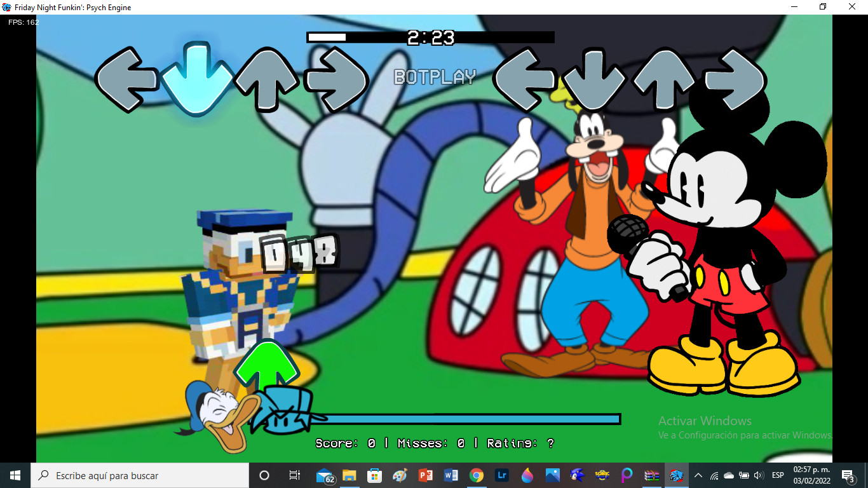This screenshot has height=488, width=868.
Task: Click the battery status indicator
Action: [743, 475]
